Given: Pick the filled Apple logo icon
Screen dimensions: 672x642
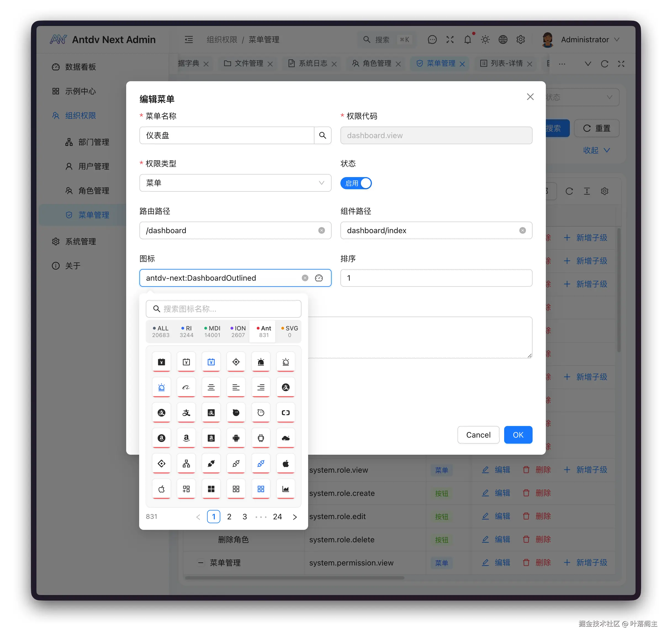Looking at the screenshot, I should pyautogui.click(x=285, y=463).
